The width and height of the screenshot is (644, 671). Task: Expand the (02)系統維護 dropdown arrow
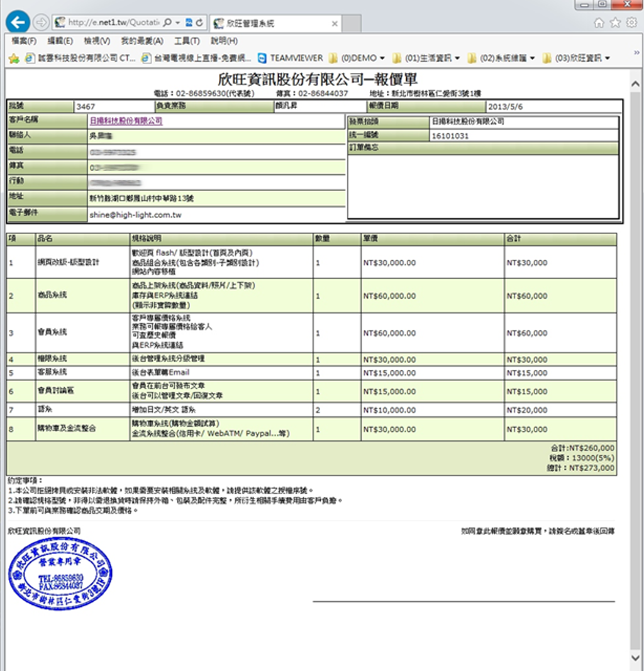pos(532,58)
